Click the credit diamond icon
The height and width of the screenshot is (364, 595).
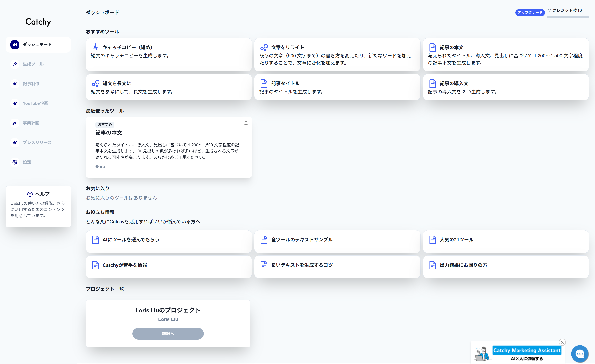549,10
